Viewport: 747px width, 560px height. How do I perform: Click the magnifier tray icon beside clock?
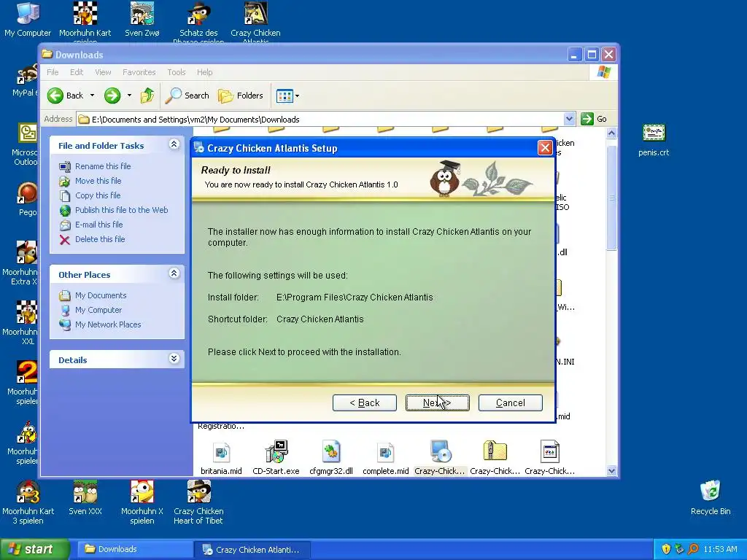coord(693,550)
